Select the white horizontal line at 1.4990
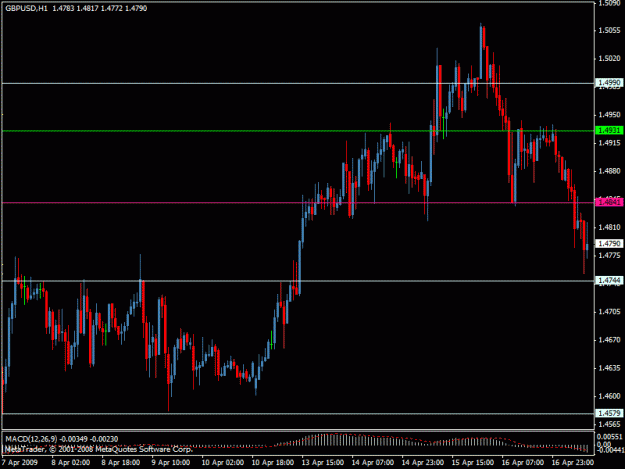The image size is (625, 469). 298,83
